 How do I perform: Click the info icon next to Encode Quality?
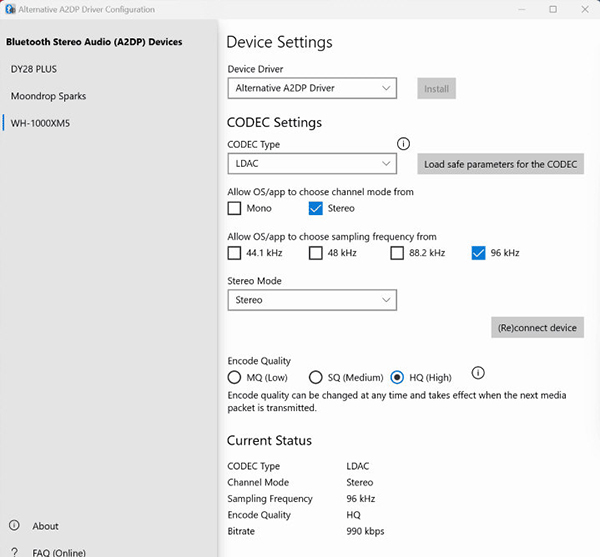pos(477,374)
